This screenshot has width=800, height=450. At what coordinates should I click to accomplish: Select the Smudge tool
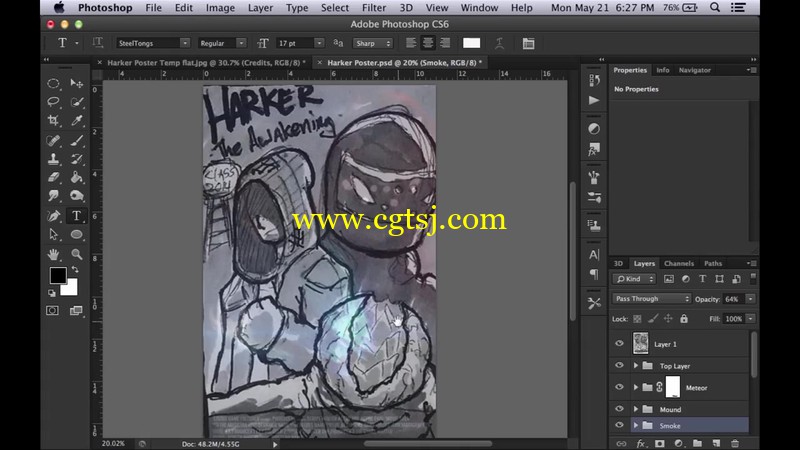pos(54,195)
